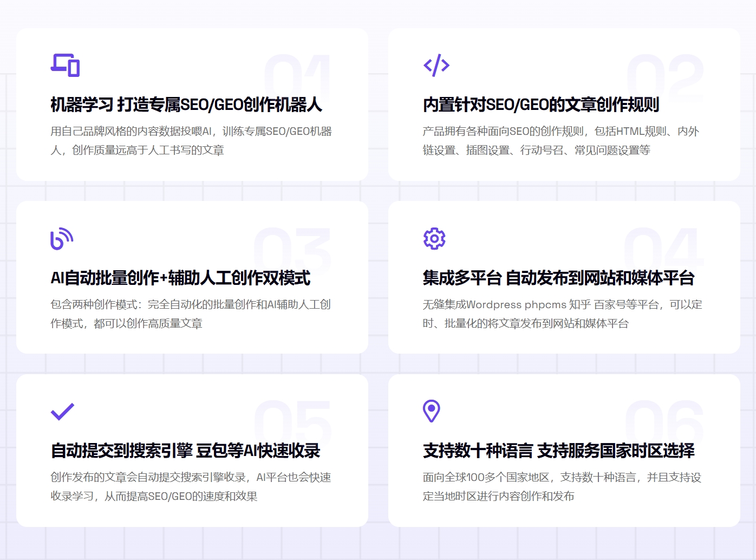Click the 自动提交到搜索引擎 豆包等AI快速收录 heading

pos(185,451)
